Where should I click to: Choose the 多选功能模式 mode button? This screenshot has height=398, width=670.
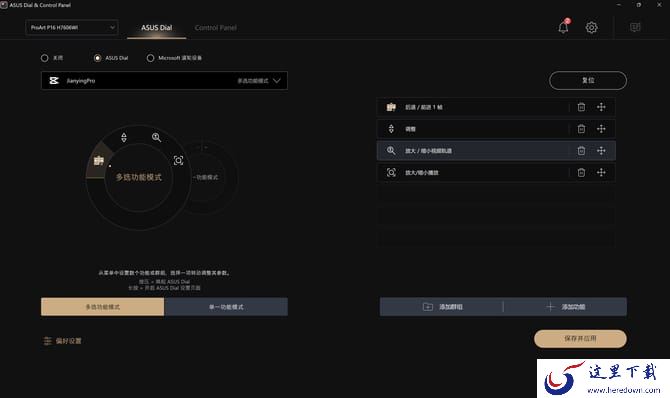pyautogui.click(x=103, y=307)
